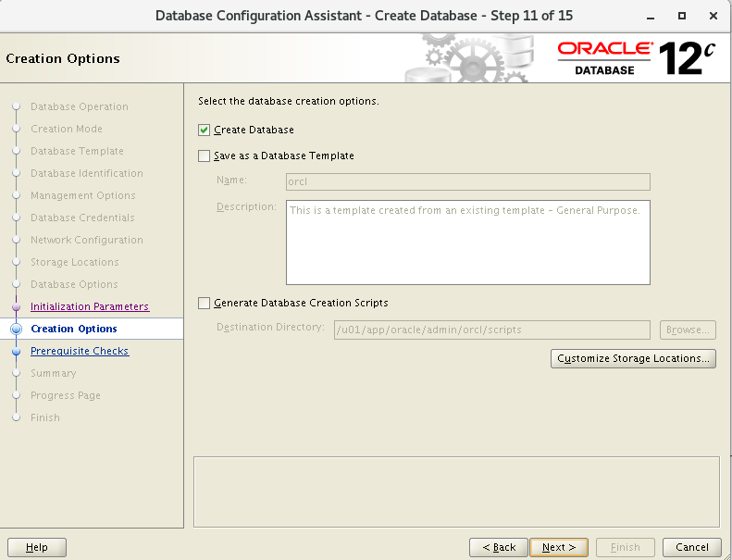Open Customize Storage Locations dialog
The width and height of the screenshot is (732, 560).
click(x=633, y=359)
